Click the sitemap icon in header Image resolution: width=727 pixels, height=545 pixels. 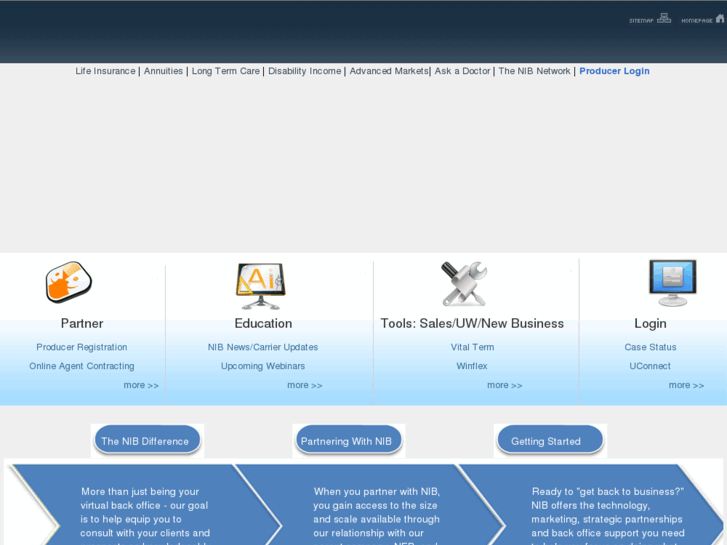(x=663, y=19)
